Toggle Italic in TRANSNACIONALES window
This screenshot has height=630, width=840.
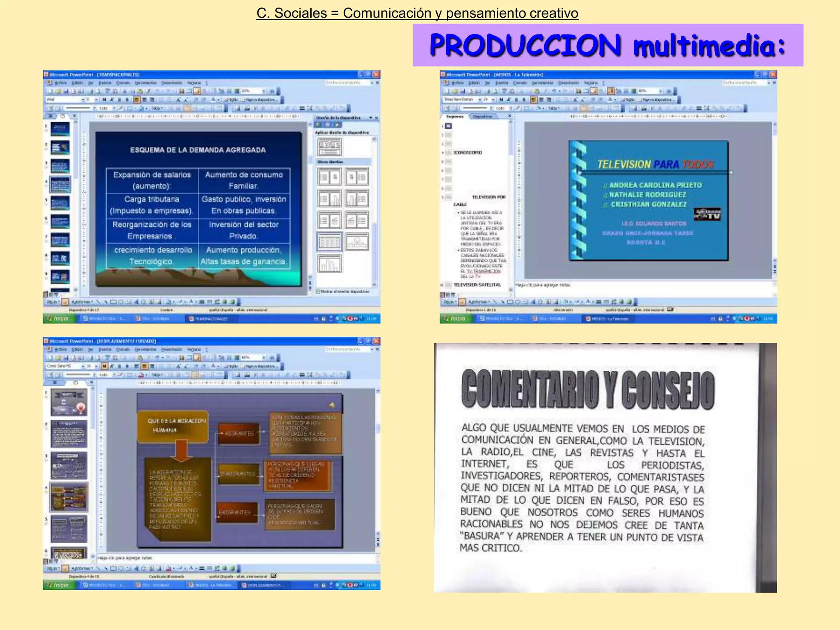coord(112,100)
